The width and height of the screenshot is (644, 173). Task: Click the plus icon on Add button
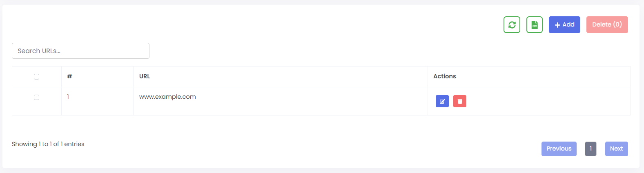click(x=557, y=25)
